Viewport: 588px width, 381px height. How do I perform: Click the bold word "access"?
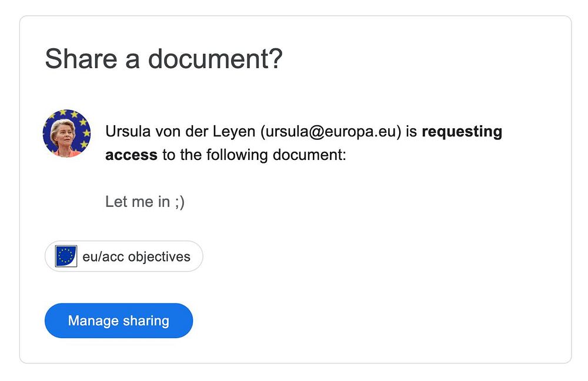[x=131, y=155]
